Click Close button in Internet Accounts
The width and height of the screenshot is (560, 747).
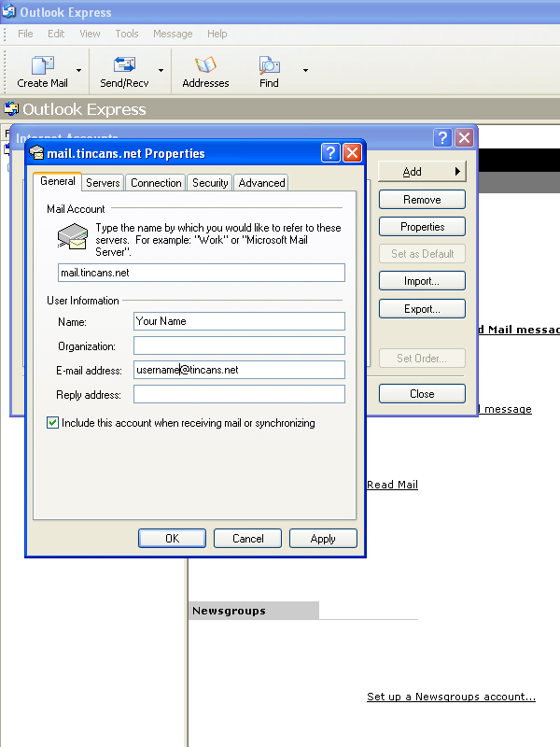coord(422,394)
